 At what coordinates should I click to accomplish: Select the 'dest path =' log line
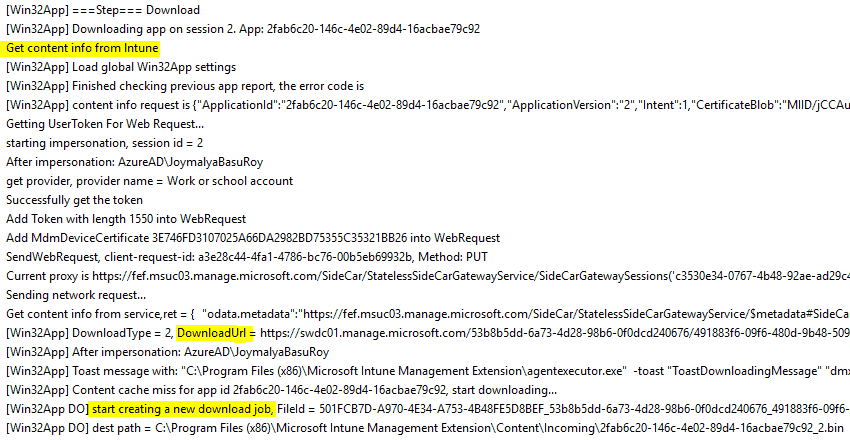pos(424,428)
